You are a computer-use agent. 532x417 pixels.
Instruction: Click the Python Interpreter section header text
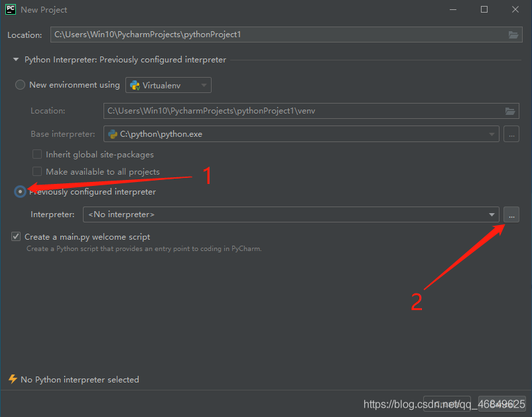pos(125,60)
